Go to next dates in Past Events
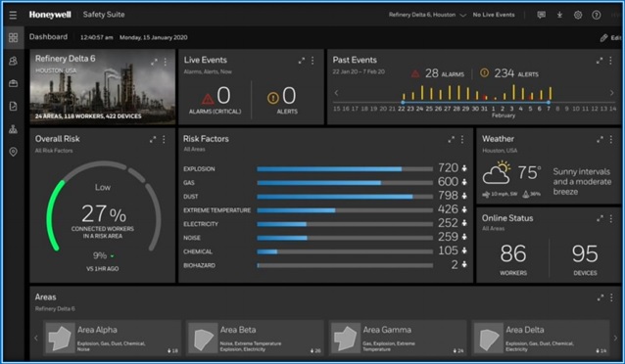 (x=611, y=93)
